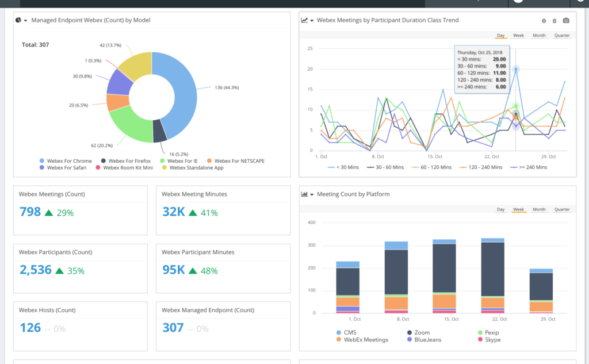
Task: Take a snapshot with the camera icon
Action: pyautogui.click(x=566, y=20)
